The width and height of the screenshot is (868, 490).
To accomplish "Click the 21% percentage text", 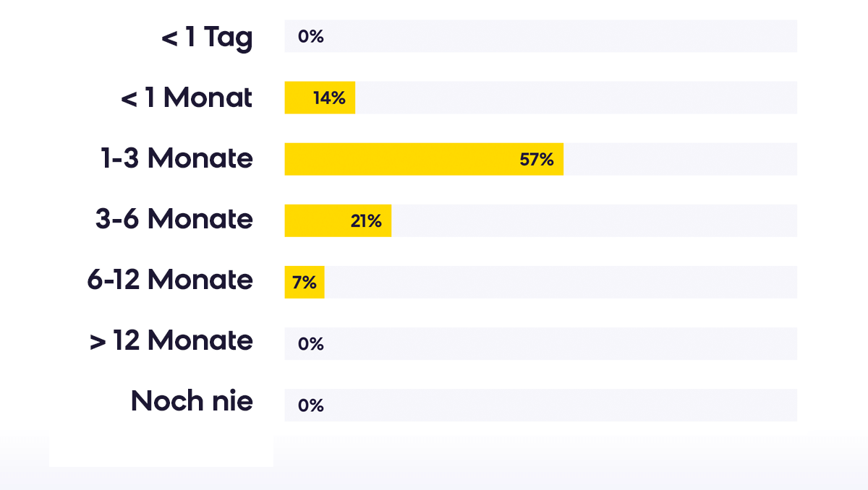I will pos(366,221).
